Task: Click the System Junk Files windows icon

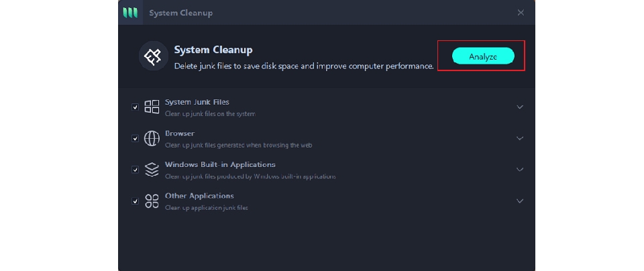Action: coord(152,107)
